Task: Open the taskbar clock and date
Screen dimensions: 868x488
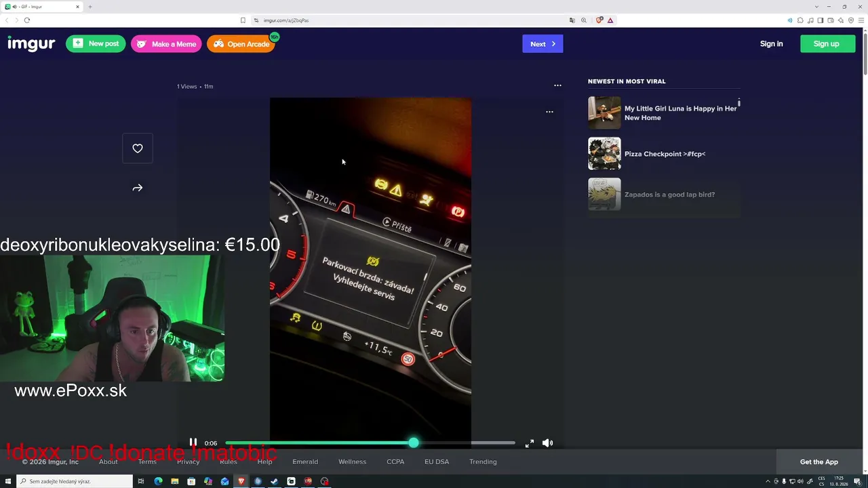Action: 840,481
